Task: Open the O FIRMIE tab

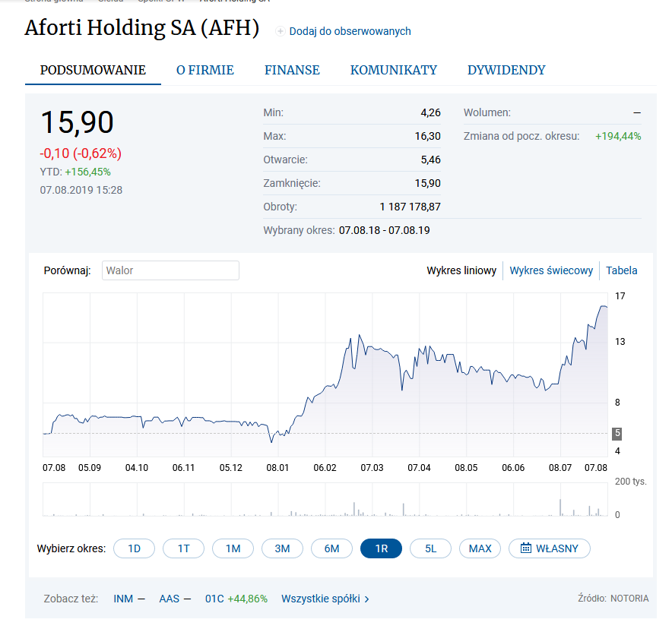Action: (205, 70)
